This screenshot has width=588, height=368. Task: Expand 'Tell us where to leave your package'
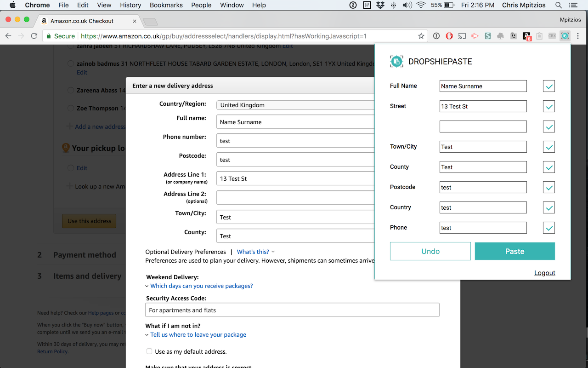pyautogui.click(x=198, y=334)
